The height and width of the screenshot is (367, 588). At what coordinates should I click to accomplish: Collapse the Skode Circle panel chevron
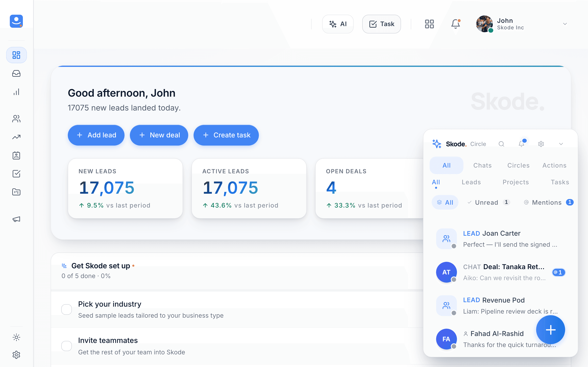[561, 144]
